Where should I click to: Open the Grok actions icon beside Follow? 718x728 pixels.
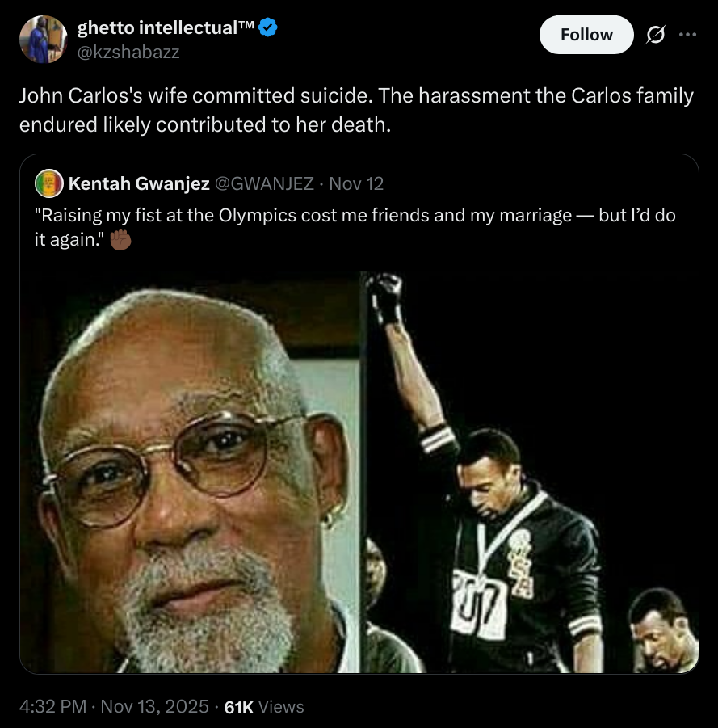[x=656, y=35]
